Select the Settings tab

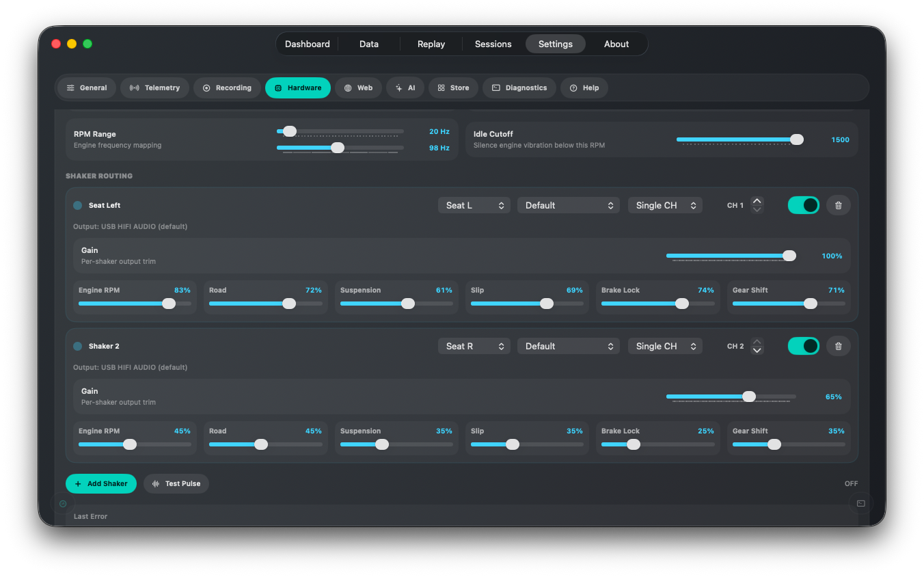tap(556, 44)
